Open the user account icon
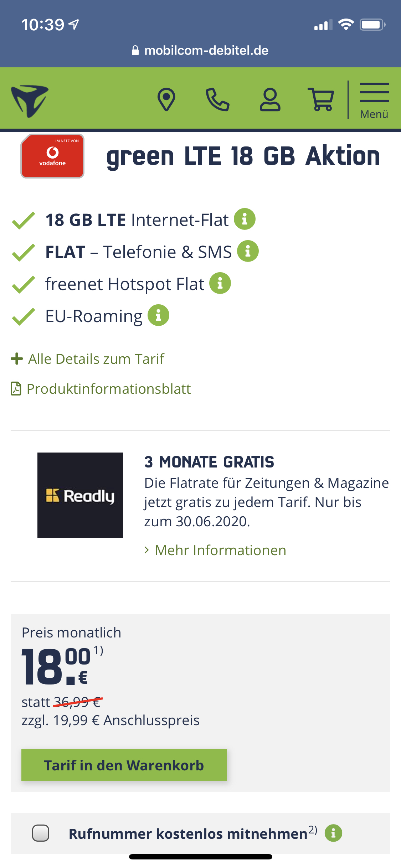This screenshot has width=401, height=868. [x=270, y=99]
